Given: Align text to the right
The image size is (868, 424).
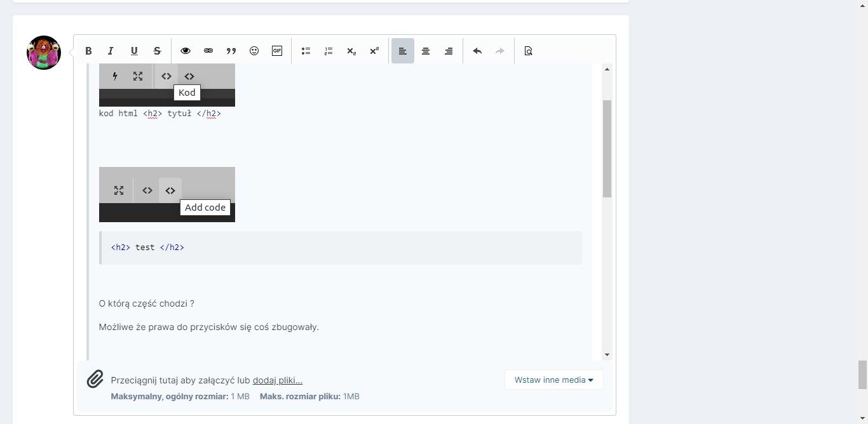Looking at the screenshot, I should (449, 51).
